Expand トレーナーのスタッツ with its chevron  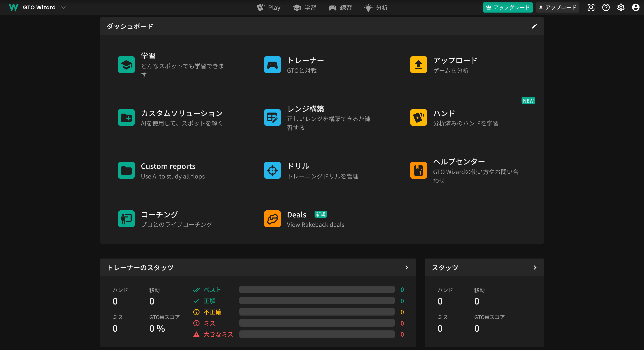407,268
